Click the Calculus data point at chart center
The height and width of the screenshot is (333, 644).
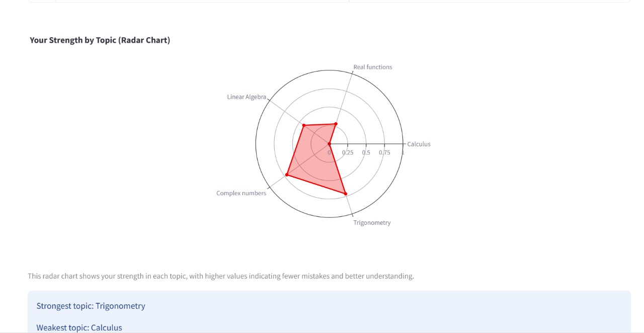point(330,144)
